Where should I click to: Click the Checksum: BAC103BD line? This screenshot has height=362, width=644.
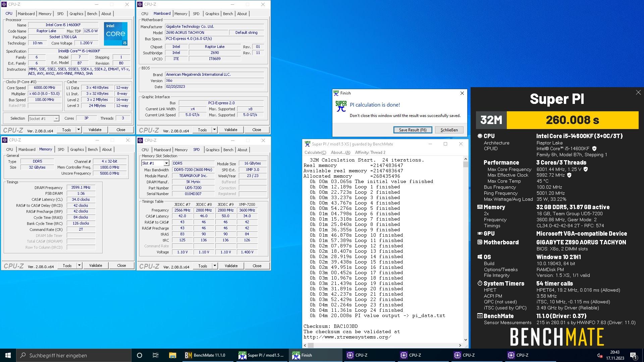click(x=330, y=326)
